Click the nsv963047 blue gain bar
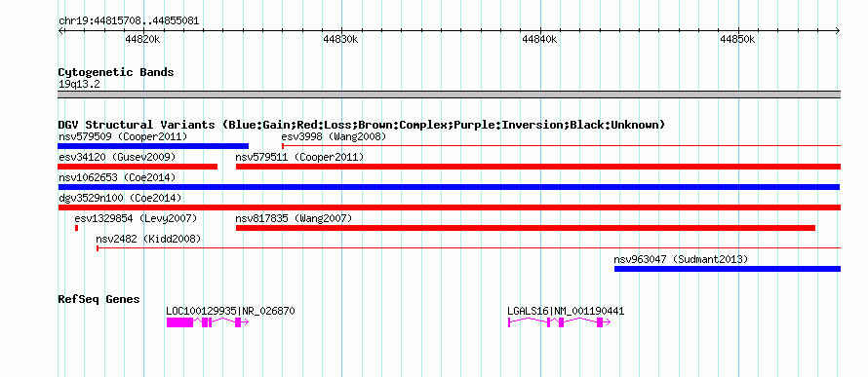Viewport: 868px width, 377px height. pyautogui.click(x=728, y=269)
